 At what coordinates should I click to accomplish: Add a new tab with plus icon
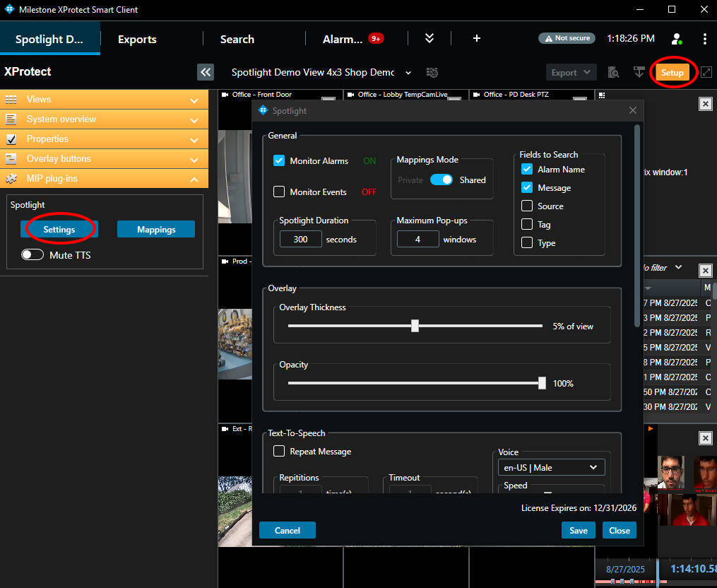(476, 39)
